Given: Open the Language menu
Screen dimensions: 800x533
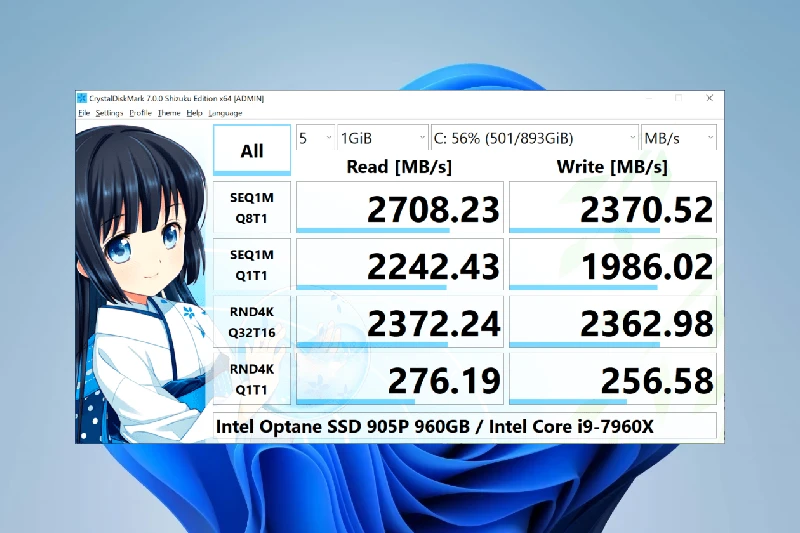Looking at the screenshot, I should (x=225, y=113).
